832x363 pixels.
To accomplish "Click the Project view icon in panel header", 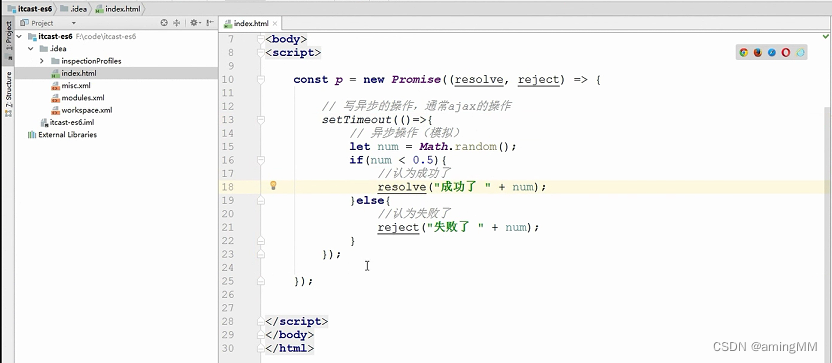I will pos(25,23).
